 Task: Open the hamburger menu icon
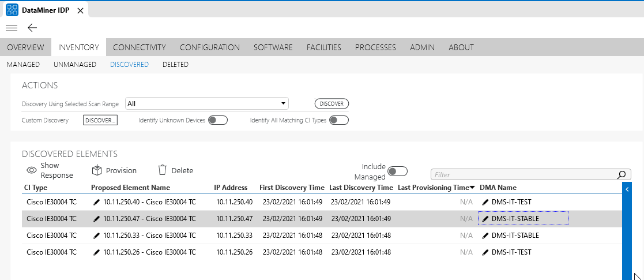[12, 28]
